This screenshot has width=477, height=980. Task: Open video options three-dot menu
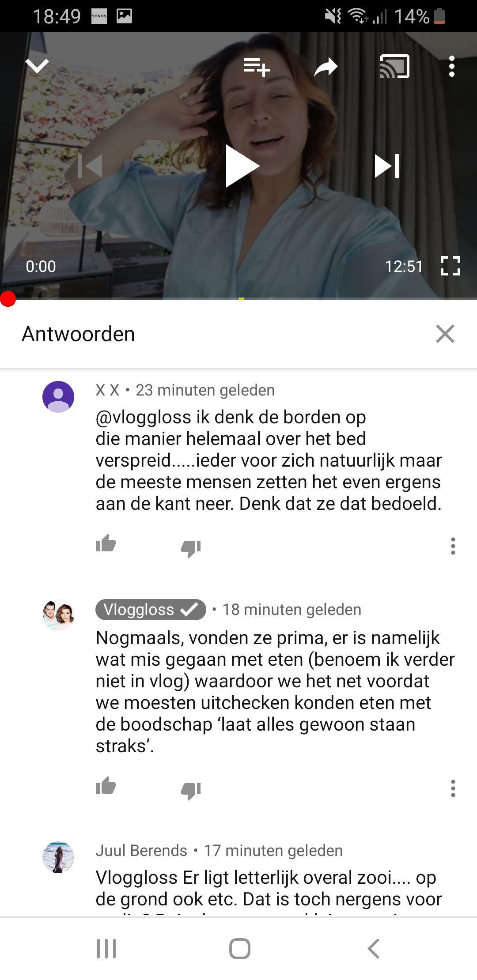[451, 66]
